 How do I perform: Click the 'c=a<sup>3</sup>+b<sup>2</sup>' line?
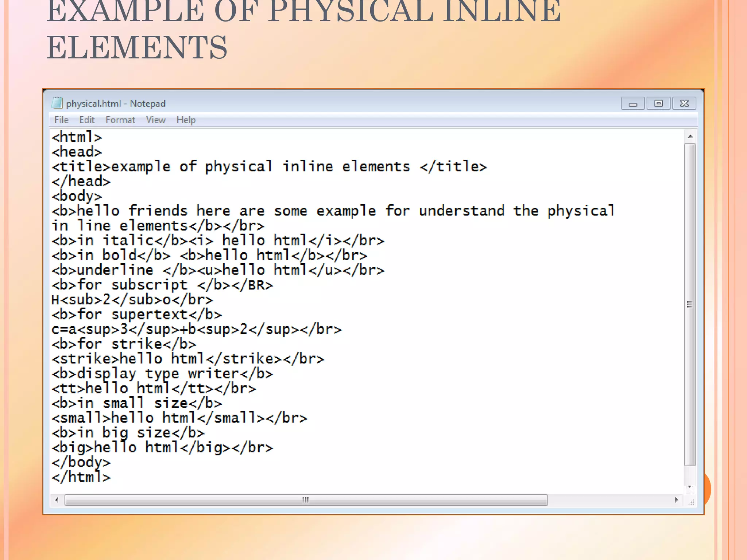tap(197, 329)
